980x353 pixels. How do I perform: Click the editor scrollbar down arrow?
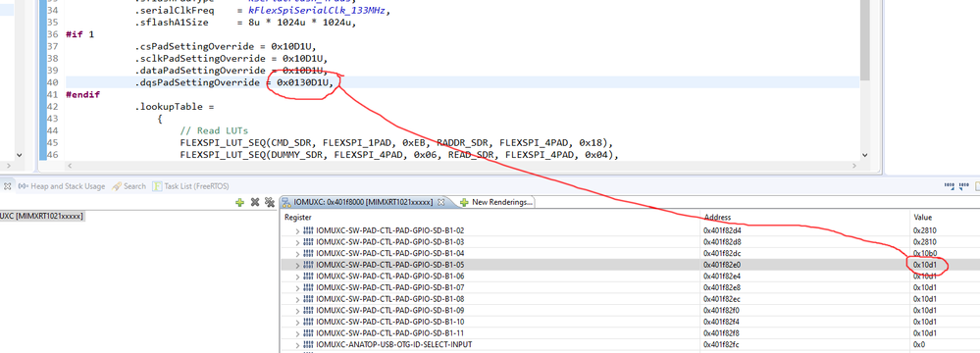pyautogui.click(x=865, y=154)
